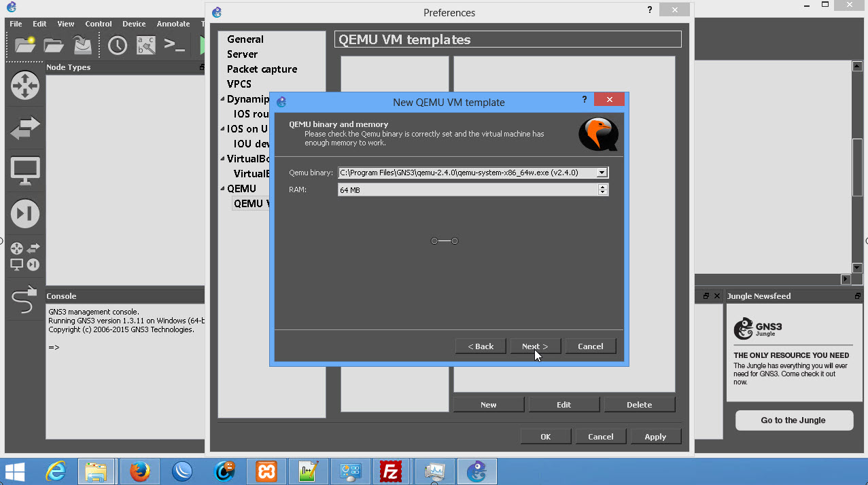Click the Open project folder icon

(x=54, y=46)
